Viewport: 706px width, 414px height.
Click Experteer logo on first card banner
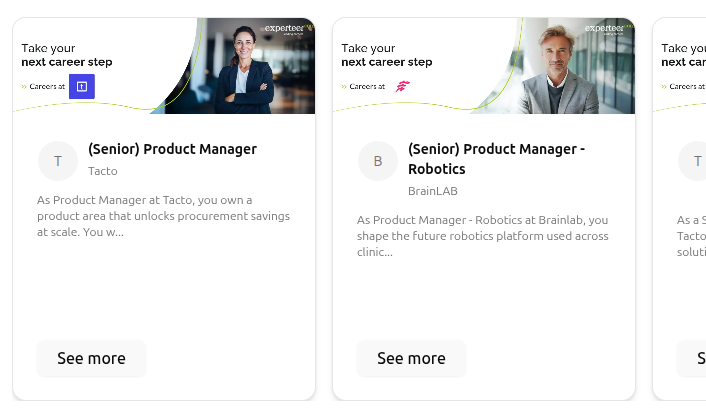pyautogui.click(x=285, y=30)
